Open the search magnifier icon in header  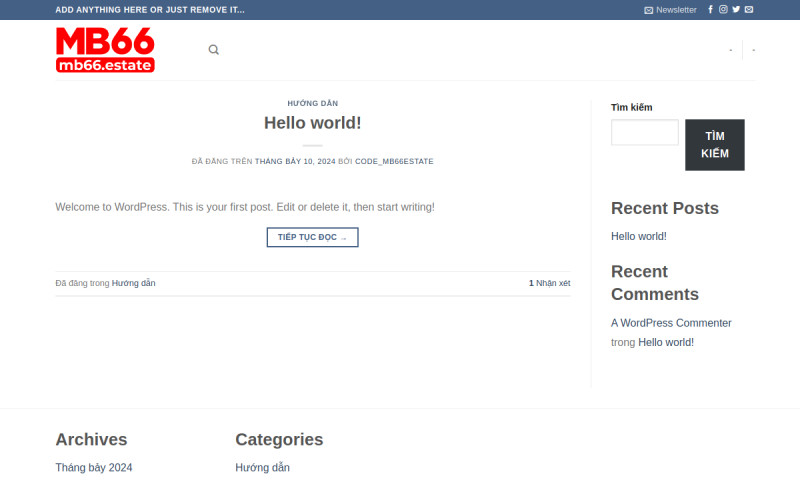213,50
